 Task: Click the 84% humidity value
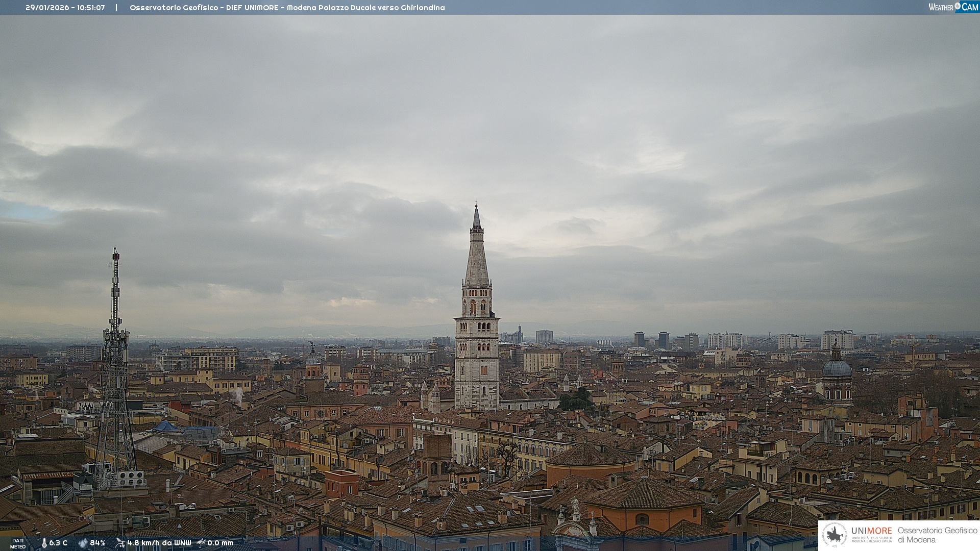pyautogui.click(x=97, y=543)
